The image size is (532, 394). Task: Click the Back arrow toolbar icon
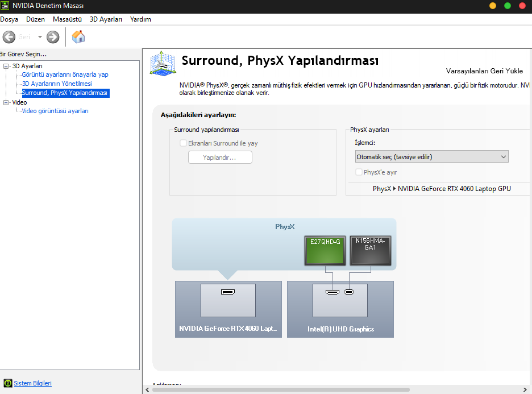point(9,37)
